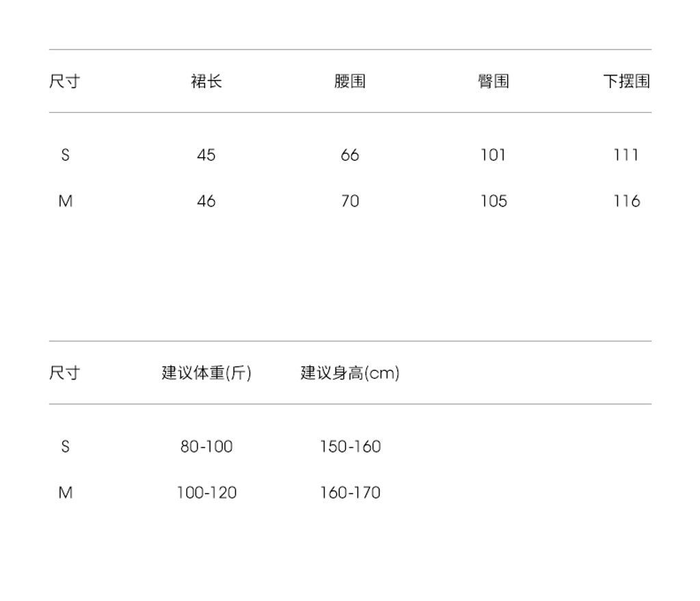Click the 100-120 weight range
The image size is (700, 601).
[x=206, y=492]
